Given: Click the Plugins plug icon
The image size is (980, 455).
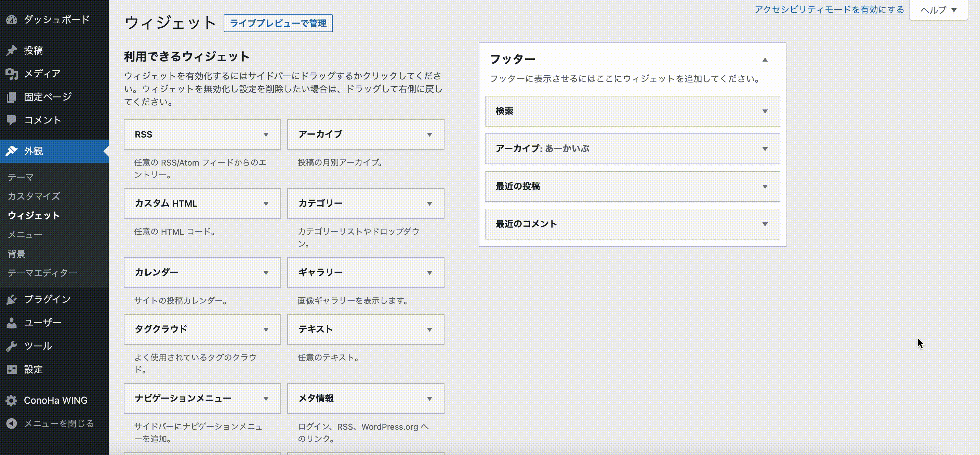Looking at the screenshot, I should 11,300.
